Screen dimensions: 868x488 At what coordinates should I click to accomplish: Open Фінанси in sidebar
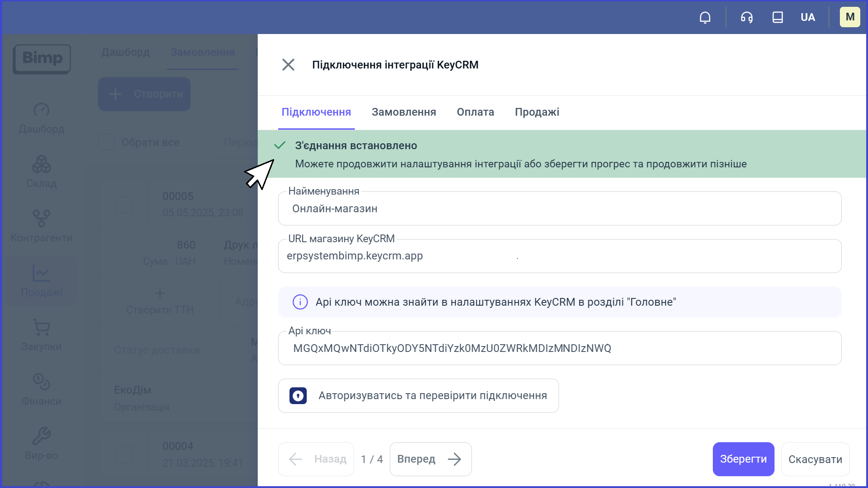pos(41,390)
